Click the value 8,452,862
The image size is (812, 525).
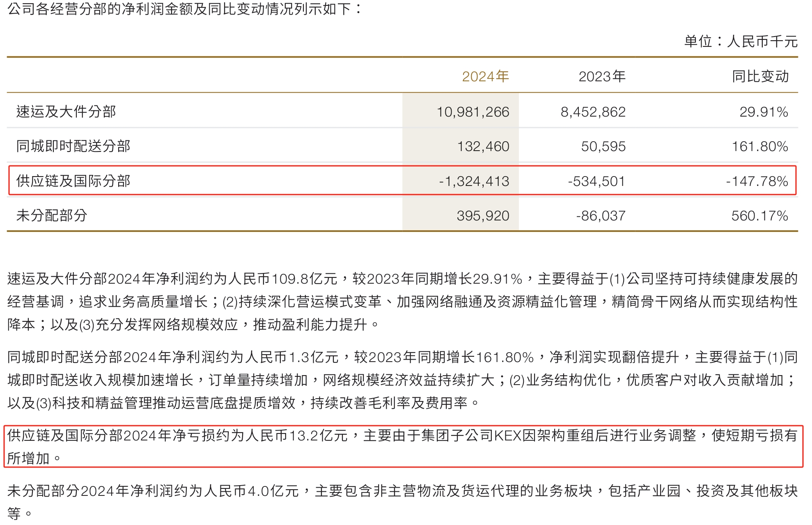point(593,112)
